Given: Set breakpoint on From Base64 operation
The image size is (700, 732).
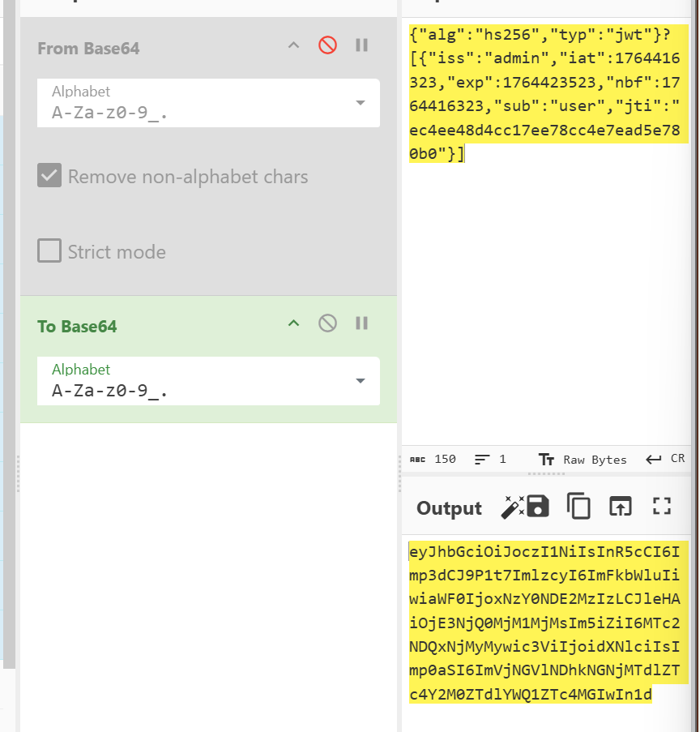Looking at the screenshot, I should [x=362, y=45].
